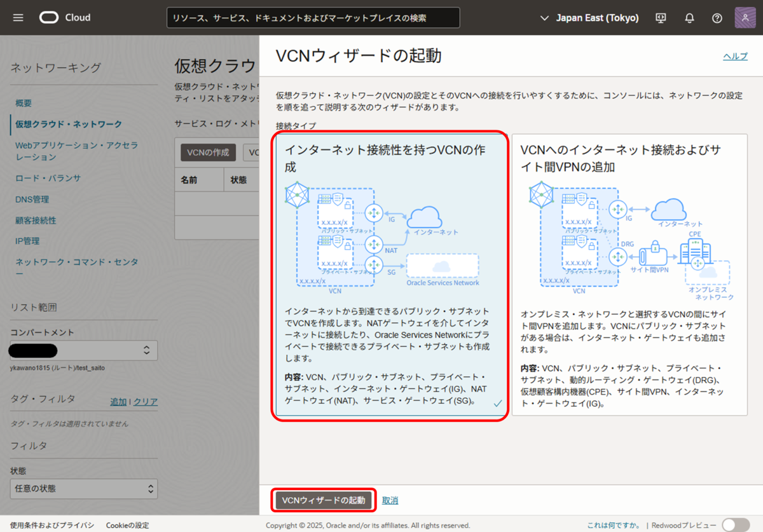Click the これは何ですか。 link

click(614, 526)
